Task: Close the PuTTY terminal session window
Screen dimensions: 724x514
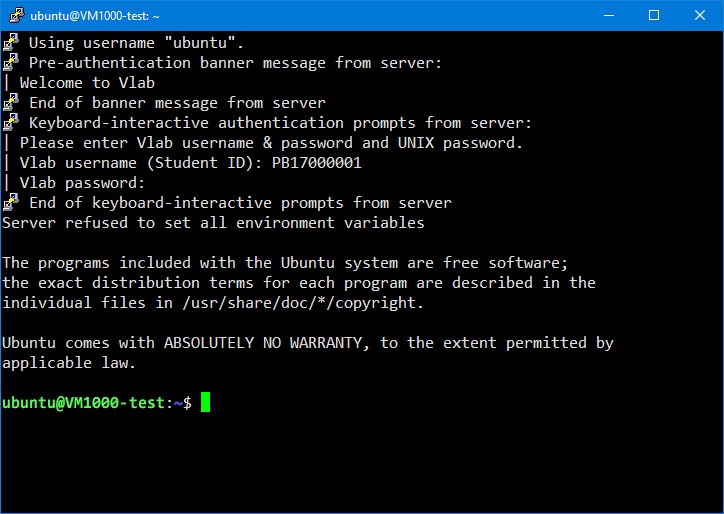Action: [700, 15]
